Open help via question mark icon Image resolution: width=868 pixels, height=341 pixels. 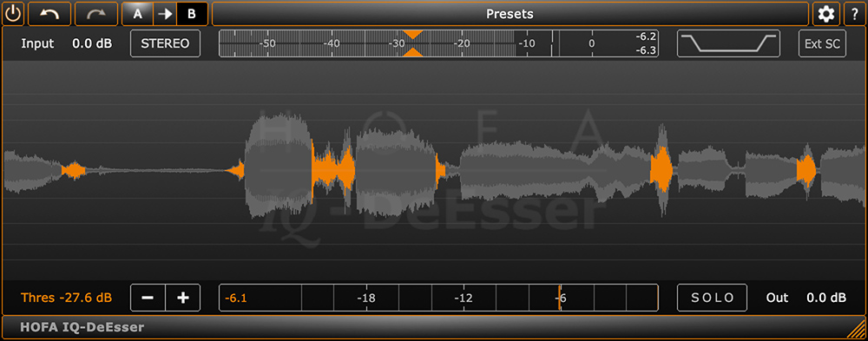pyautogui.click(x=855, y=14)
